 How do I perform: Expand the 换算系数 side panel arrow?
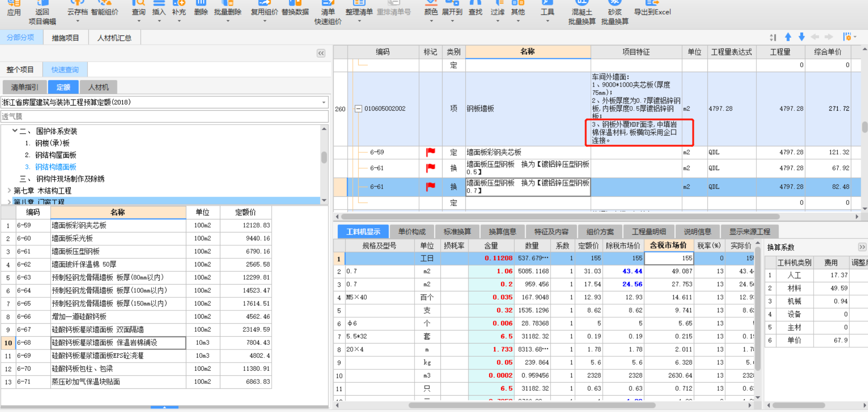coord(862,247)
